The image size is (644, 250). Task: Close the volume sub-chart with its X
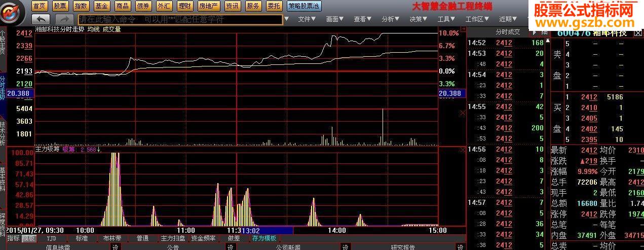pos(462,113)
